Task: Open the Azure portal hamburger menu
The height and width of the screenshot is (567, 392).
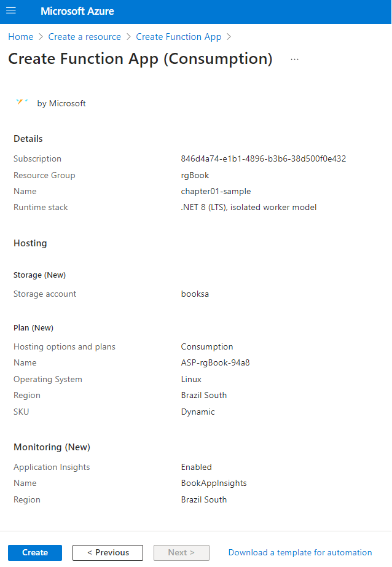Action: pyautogui.click(x=11, y=11)
